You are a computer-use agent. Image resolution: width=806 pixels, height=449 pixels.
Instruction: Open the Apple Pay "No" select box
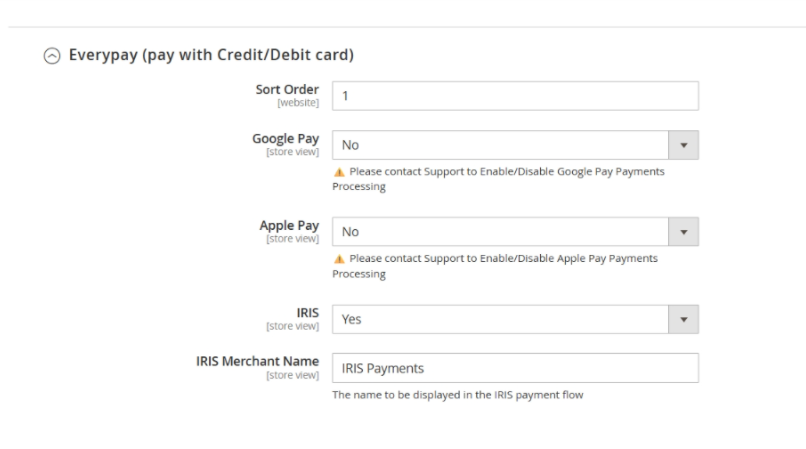pyautogui.click(x=500, y=232)
